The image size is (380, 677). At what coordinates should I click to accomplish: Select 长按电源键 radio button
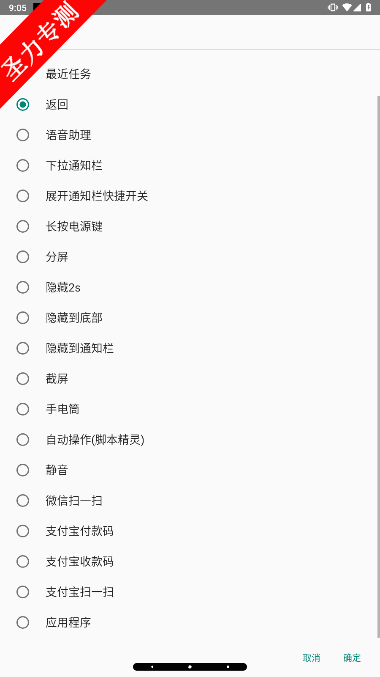[x=188, y=226]
